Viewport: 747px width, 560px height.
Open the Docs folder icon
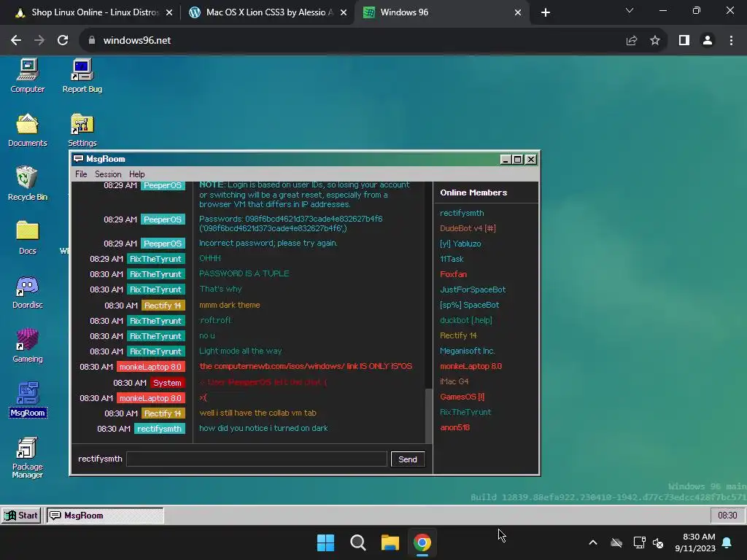(27, 238)
